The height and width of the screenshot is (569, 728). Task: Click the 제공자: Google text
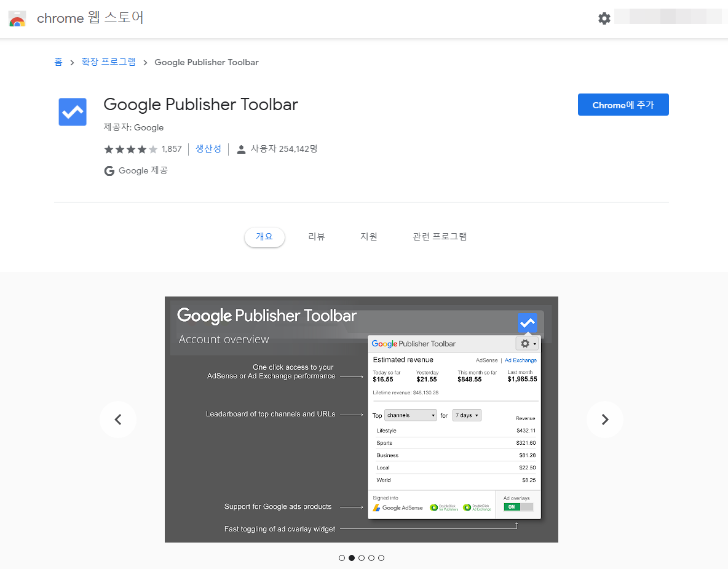point(133,127)
